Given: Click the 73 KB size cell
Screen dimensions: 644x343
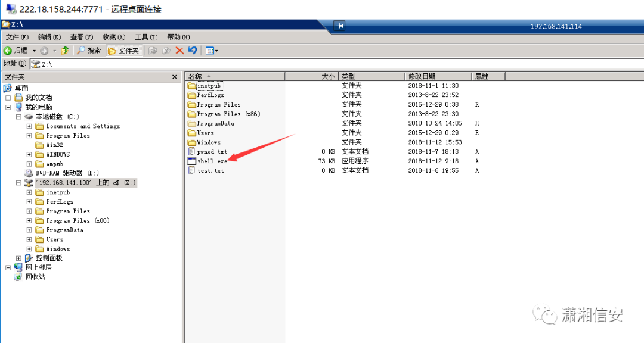Looking at the screenshot, I should (327, 161).
